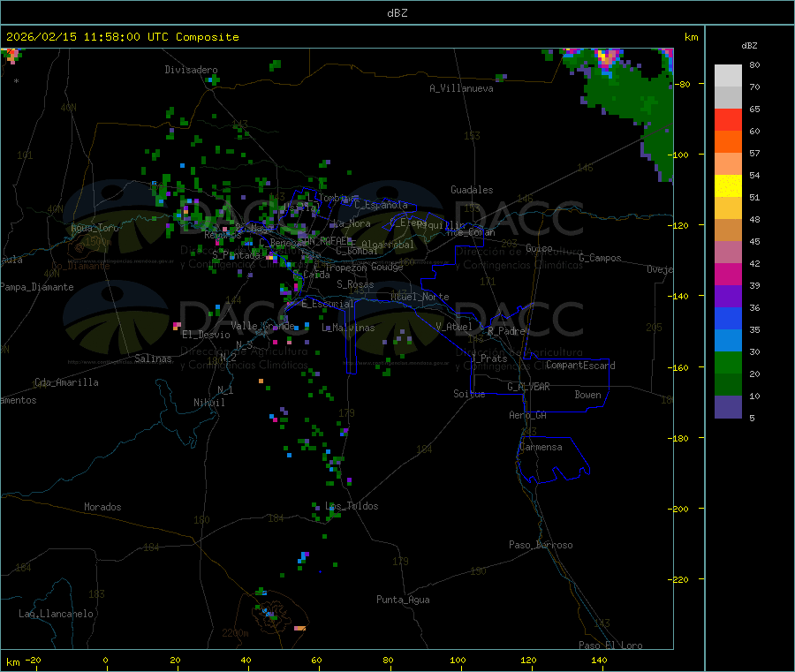Click the lightest gray swatch atop the legend
The height and width of the screenshot is (672, 795).
click(x=728, y=76)
